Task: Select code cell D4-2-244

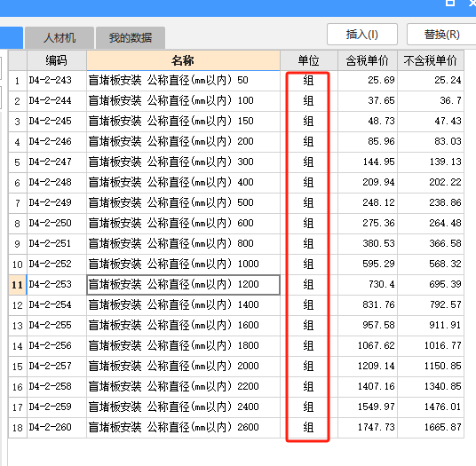Action: click(57, 100)
